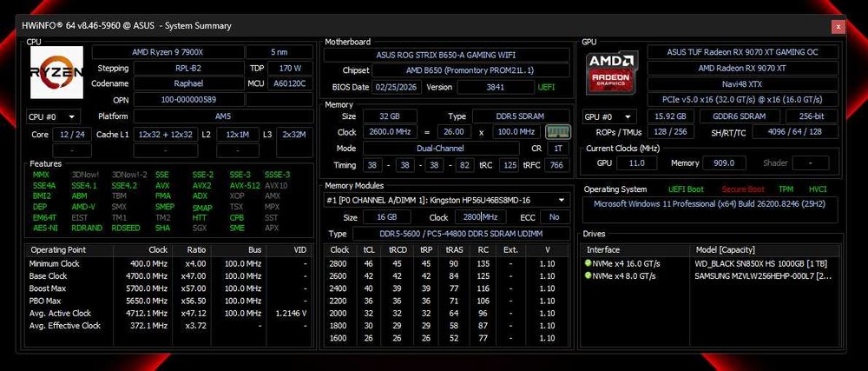
Task: Click the AMD B650 chipset field
Action: click(x=470, y=71)
